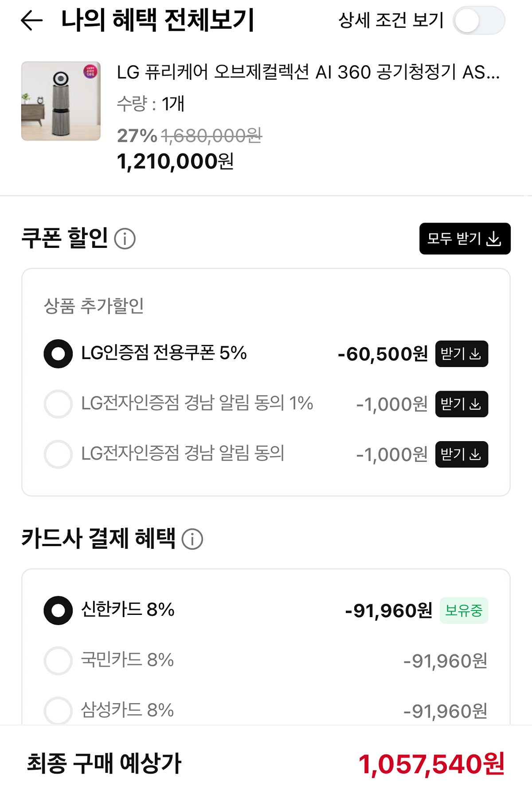This screenshot has height=798, width=532.
Task: Select the LG인증점 전용쿠폰 5% radio button
Action: pyautogui.click(x=58, y=354)
